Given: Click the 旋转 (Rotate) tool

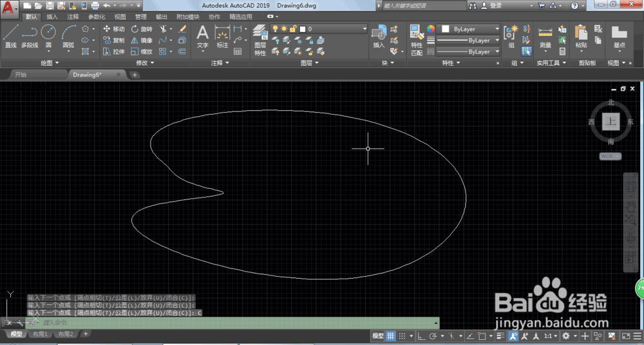Looking at the screenshot, I should pyautogui.click(x=142, y=29).
